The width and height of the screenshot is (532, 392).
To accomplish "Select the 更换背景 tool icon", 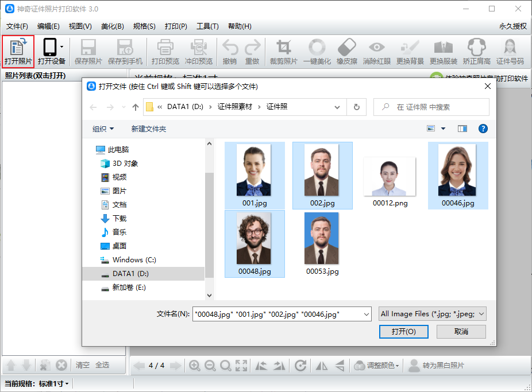I will pos(410,52).
